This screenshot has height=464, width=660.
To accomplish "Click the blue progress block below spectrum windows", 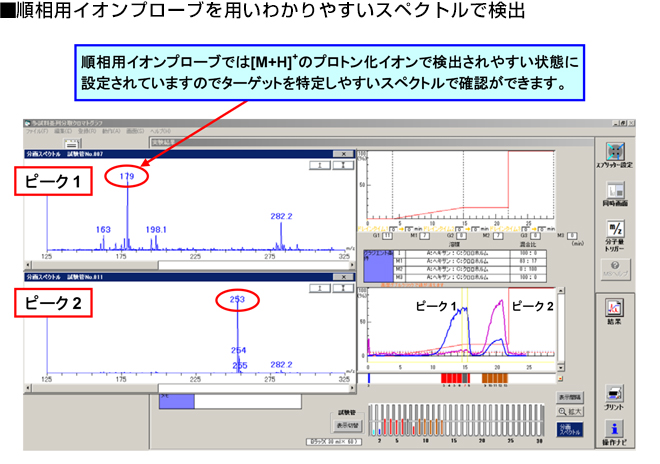I will tap(176, 401).
